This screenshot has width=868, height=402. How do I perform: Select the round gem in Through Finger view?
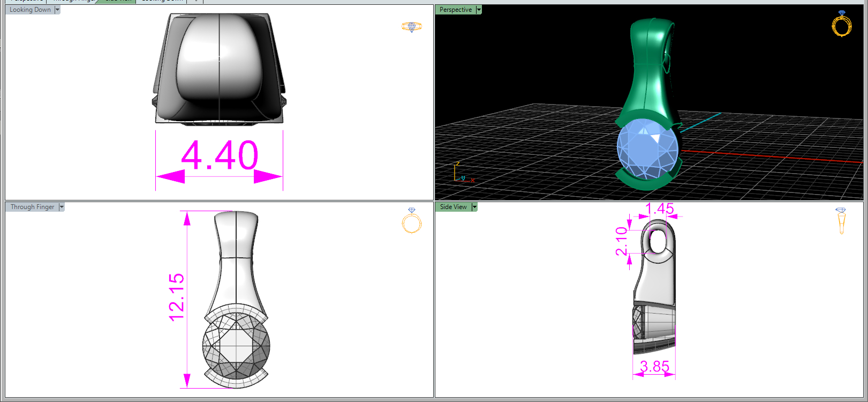click(236, 346)
